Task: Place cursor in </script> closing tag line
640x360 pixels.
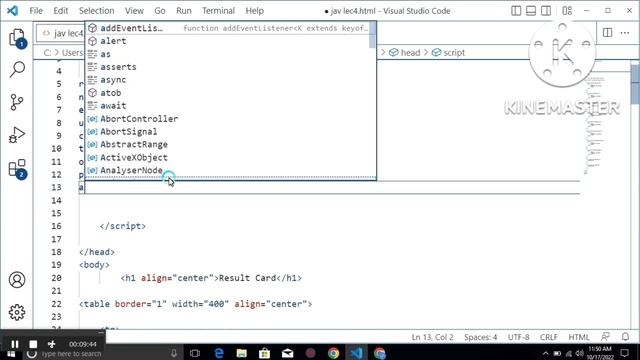Action: click(x=122, y=226)
